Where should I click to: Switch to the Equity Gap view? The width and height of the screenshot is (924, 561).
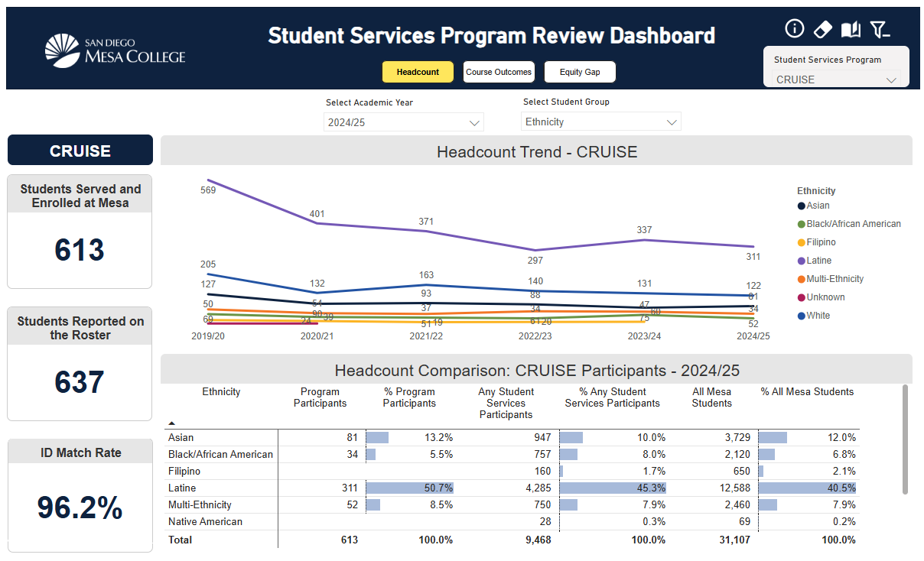pos(579,72)
